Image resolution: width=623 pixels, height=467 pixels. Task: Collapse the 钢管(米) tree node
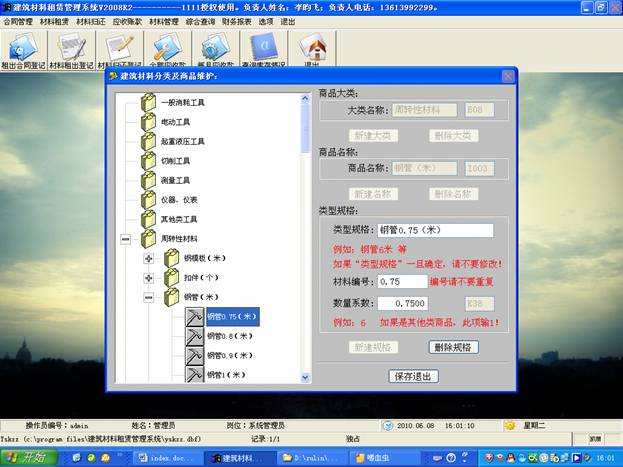pyautogui.click(x=149, y=297)
